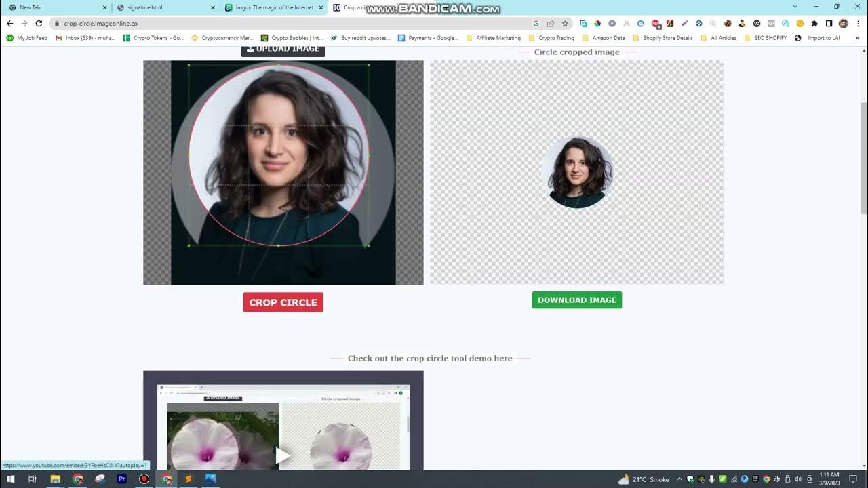Open Bandicam recorder from taskbar
The height and width of the screenshot is (488, 868).
144,479
